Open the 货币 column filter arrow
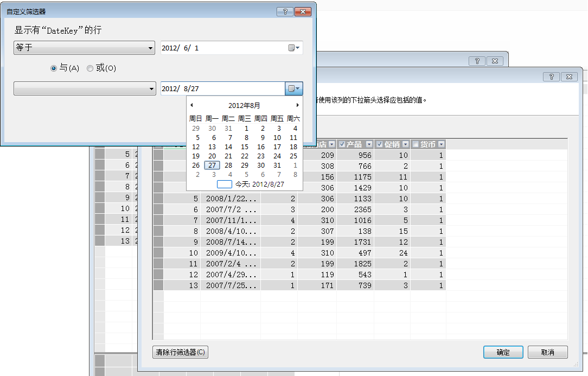This screenshot has height=376, width=588. (442, 144)
